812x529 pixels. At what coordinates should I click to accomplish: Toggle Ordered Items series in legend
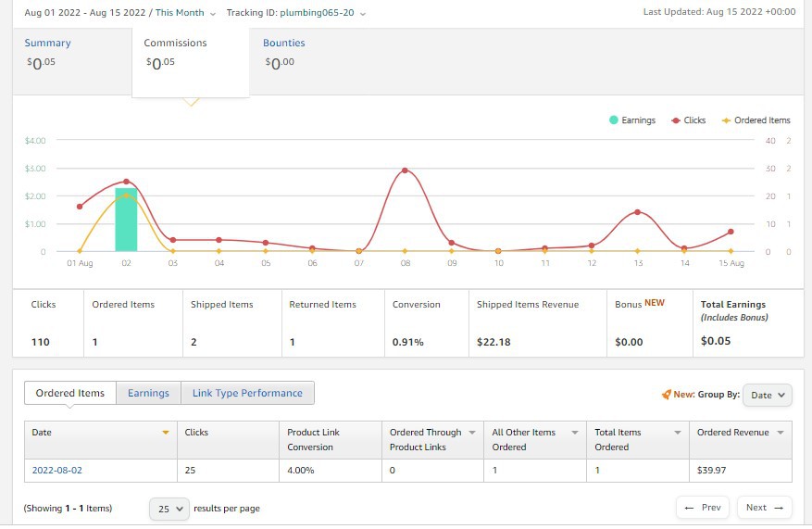pyautogui.click(x=756, y=120)
